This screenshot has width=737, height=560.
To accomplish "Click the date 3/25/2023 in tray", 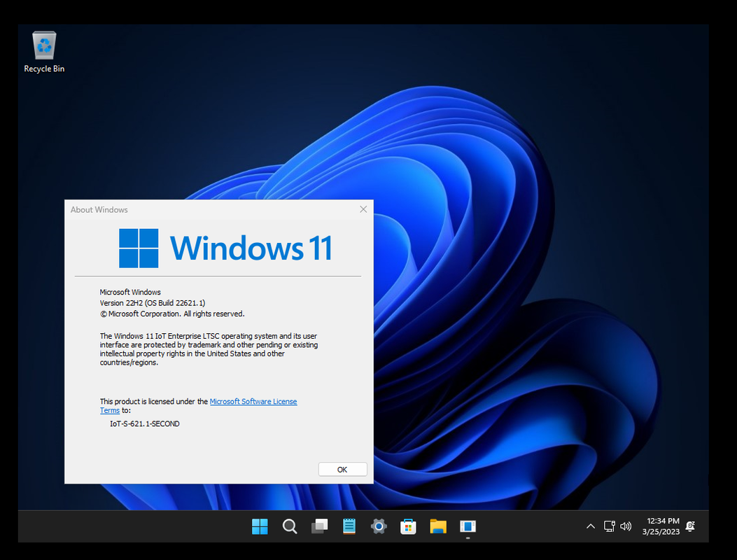I will pyautogui.click(x=661, y=532).
